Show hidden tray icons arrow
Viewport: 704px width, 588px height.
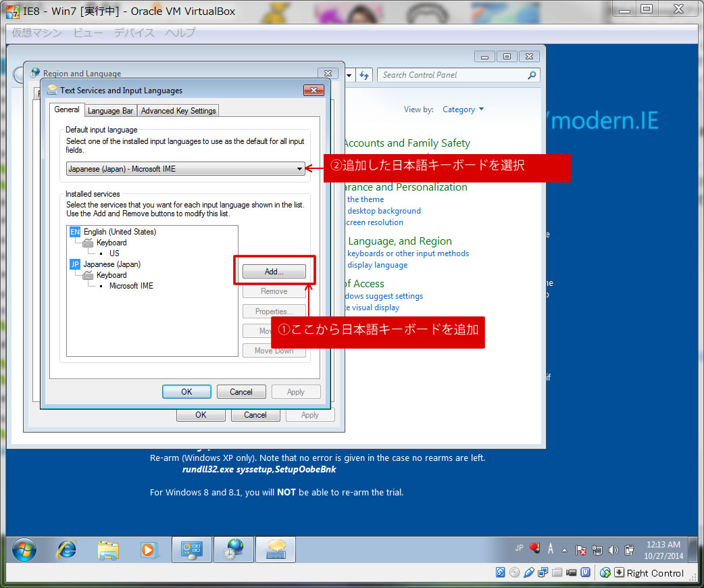click(564, 550)
